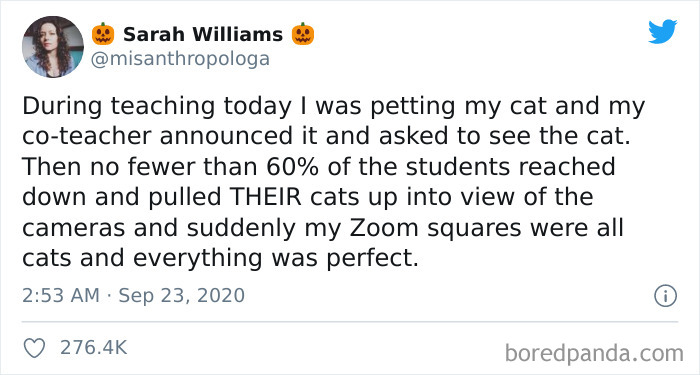Open the tweet info circle icon
The width and height of the screenshot is (700, 375).
666,296
